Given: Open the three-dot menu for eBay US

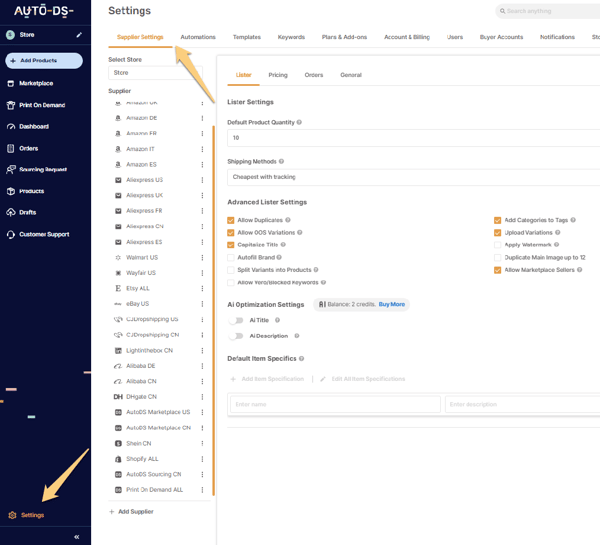Looking at the screenshot, I should (202, 304).
